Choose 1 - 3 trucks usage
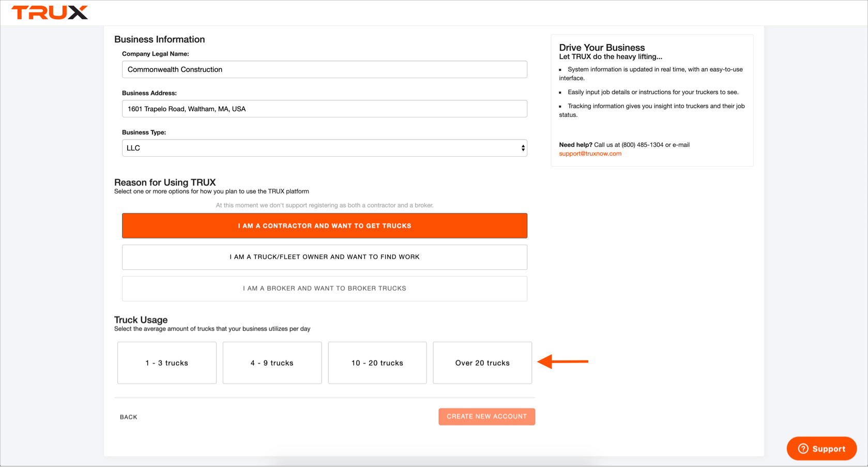 click(167, 363)
